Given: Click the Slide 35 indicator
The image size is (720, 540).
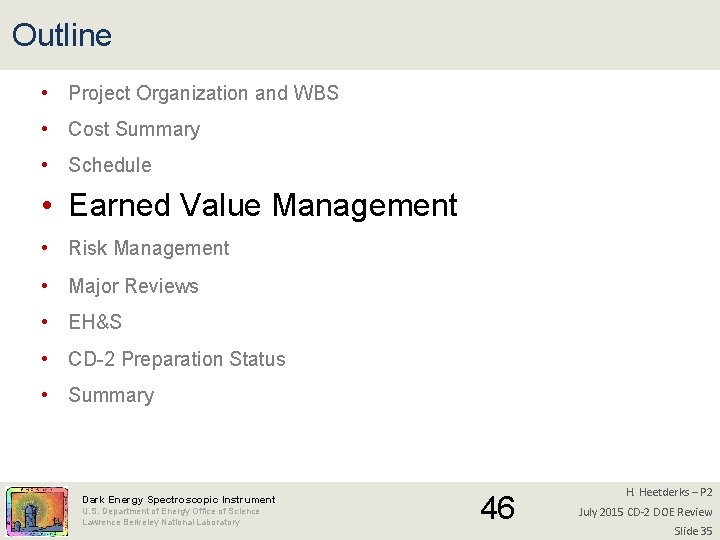Looking at the screenshot, I should 693,531.
